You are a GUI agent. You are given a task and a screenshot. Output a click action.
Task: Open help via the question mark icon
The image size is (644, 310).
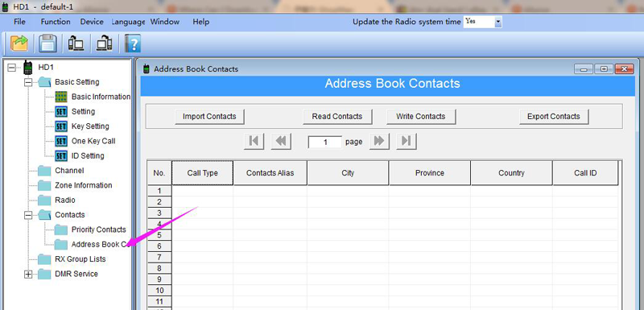133,43
